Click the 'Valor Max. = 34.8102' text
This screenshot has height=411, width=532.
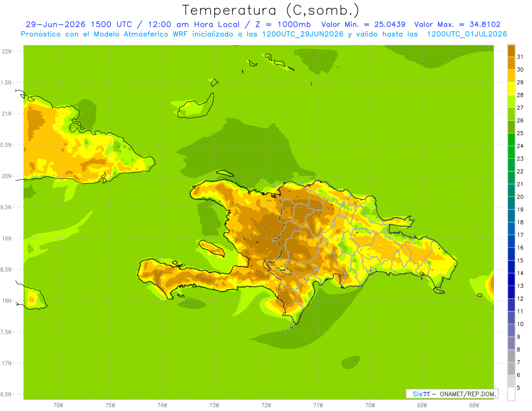pos(457,24)
